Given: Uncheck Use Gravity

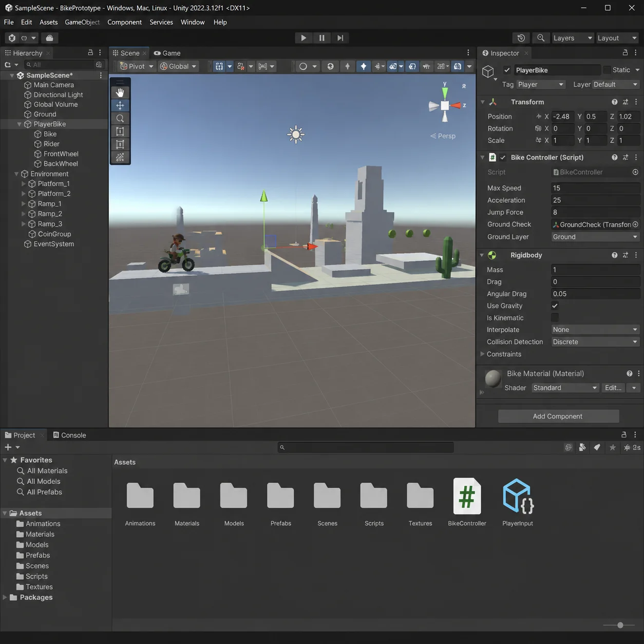Looking at the screenshot, I should (x=555, y=306).
